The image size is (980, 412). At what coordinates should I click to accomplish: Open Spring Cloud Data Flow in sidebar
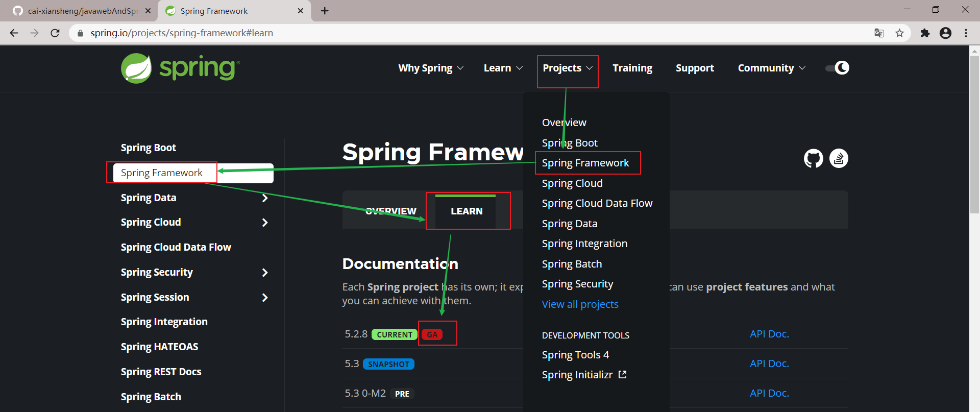(x=176, y=247)
